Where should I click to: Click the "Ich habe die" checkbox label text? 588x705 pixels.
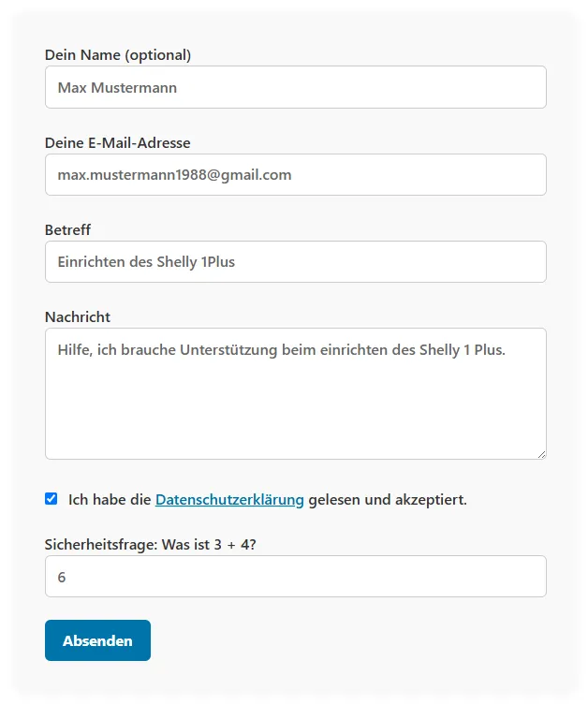point(110,500)
